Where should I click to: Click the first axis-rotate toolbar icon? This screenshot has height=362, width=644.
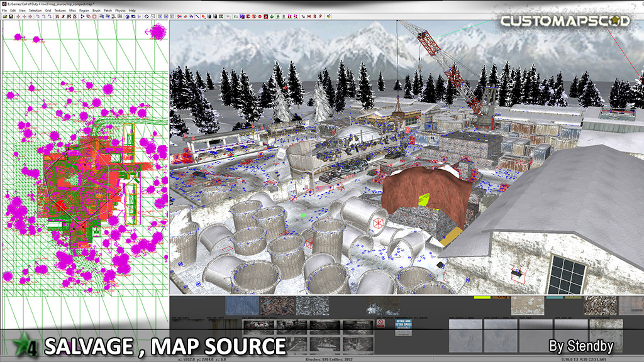pos(38,16)
